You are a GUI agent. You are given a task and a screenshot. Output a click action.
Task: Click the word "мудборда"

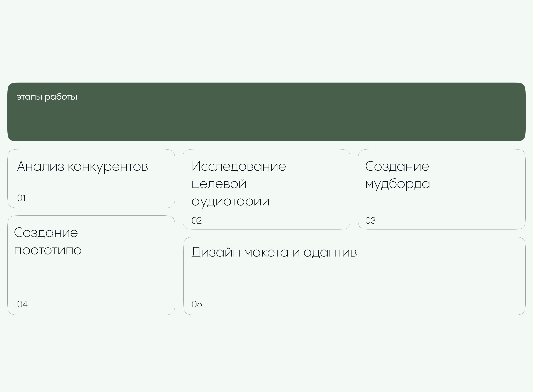point(397,184)
